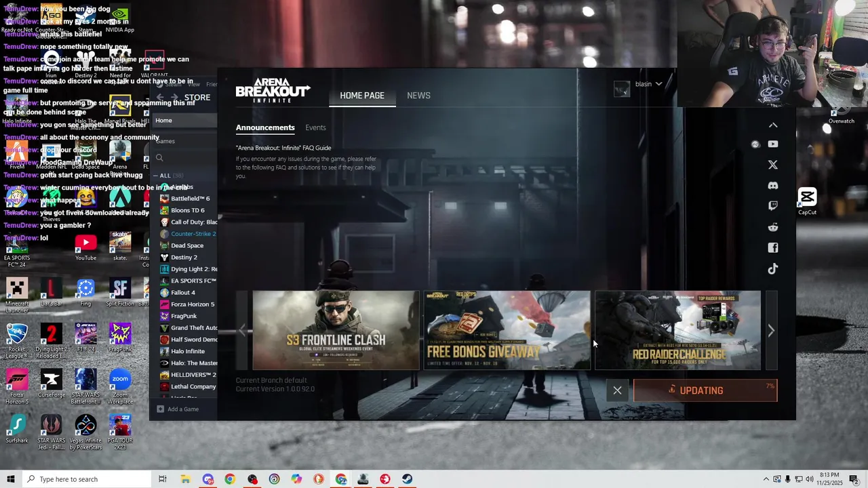
Task: Open Task View on the taskbar
Action: [163, 479]
